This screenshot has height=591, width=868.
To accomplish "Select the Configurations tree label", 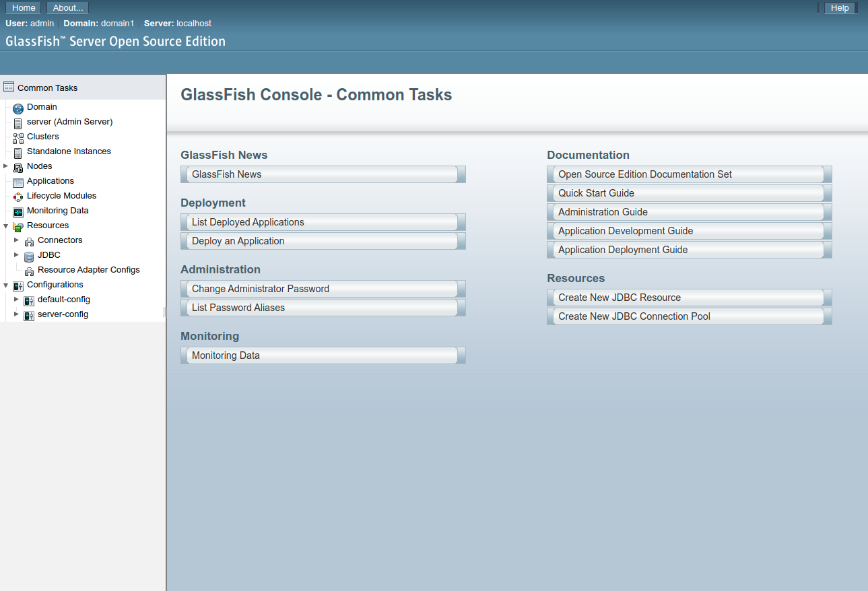I will (55, 284).
